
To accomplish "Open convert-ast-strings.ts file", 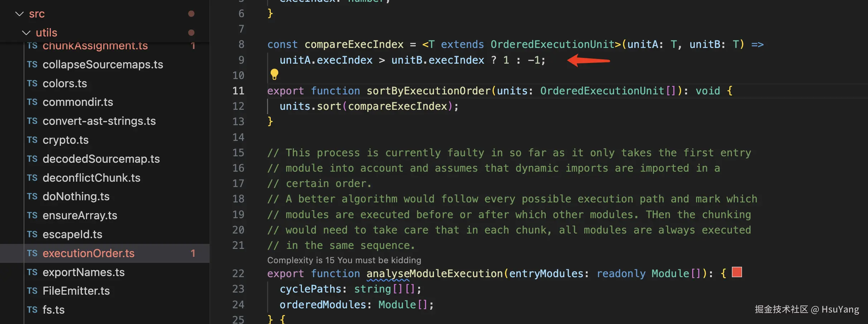I will [99, 121].
